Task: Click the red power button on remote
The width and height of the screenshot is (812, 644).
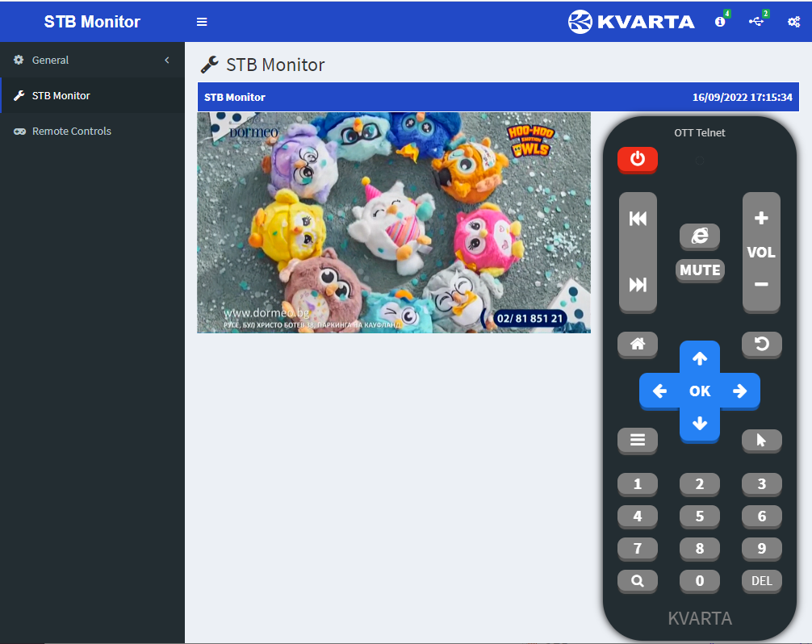Action: (638, 159)
